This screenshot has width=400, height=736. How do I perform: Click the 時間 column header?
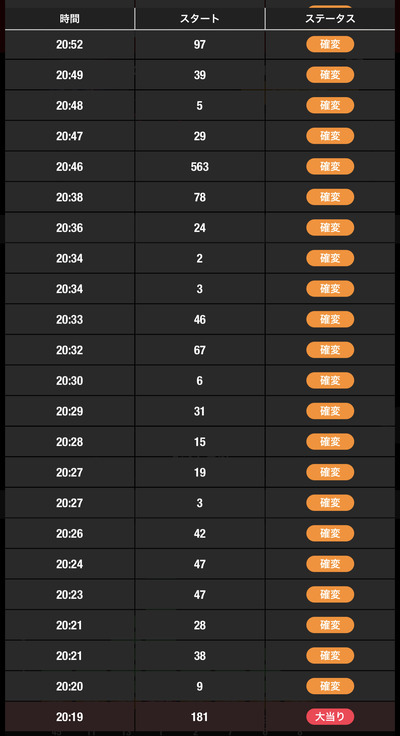[x=69, y=19]
